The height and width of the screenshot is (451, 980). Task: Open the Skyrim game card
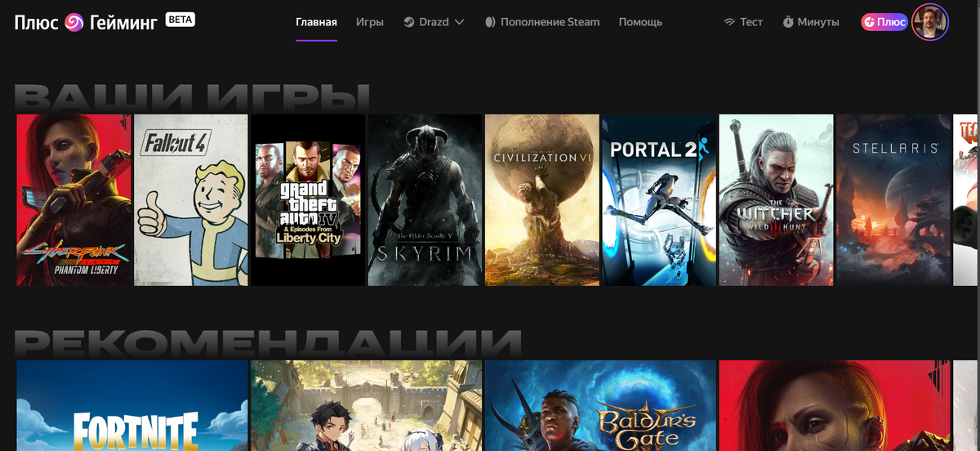pyautogui.click(x=425, y=200)
